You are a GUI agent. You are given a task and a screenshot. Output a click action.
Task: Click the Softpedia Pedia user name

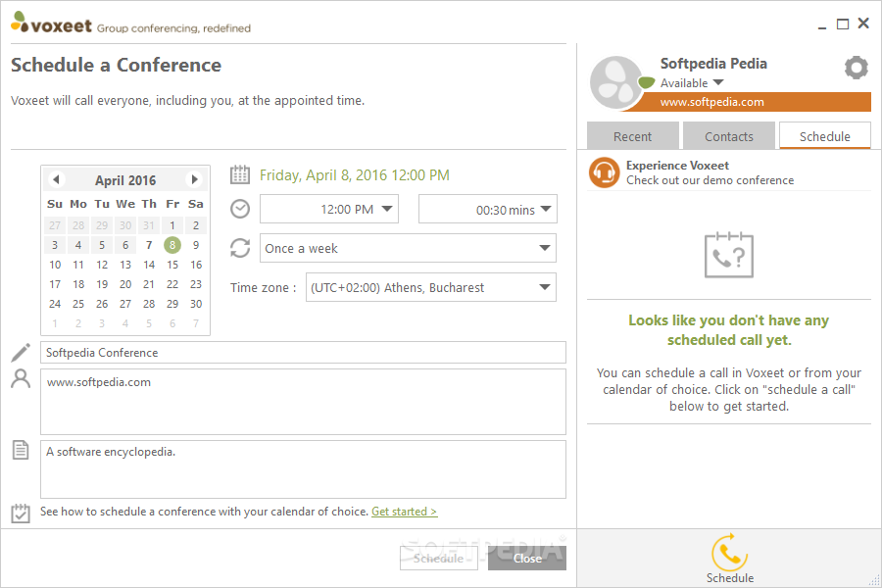coord(713,64)
